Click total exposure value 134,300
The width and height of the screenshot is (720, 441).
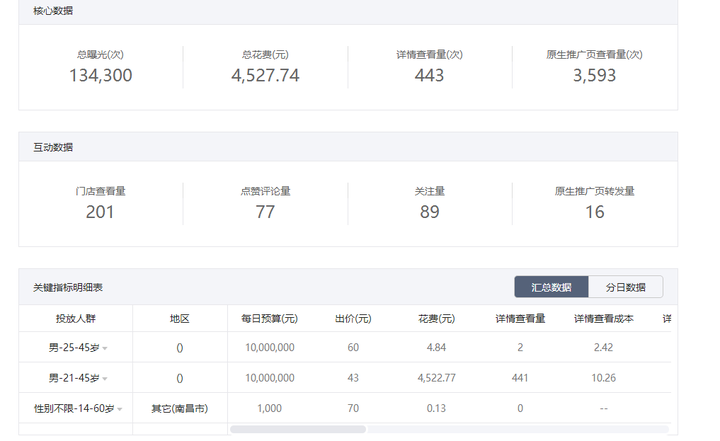[101, 75]
